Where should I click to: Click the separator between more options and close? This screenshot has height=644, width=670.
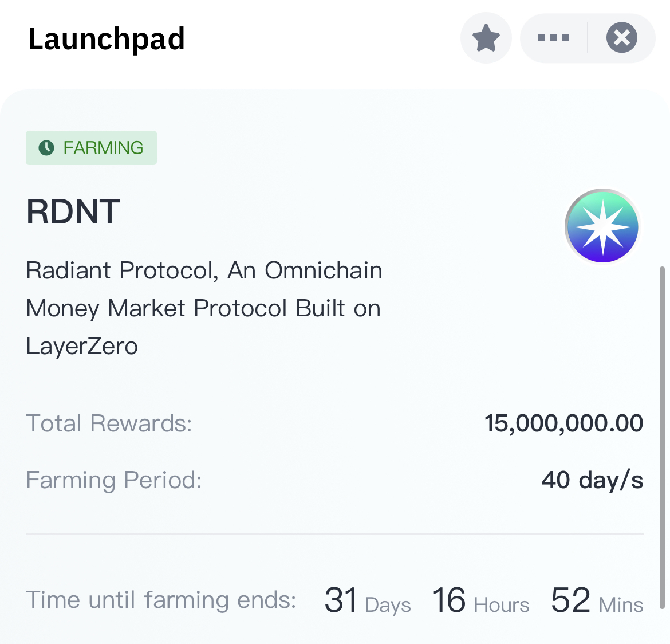(x=588, y=38)
